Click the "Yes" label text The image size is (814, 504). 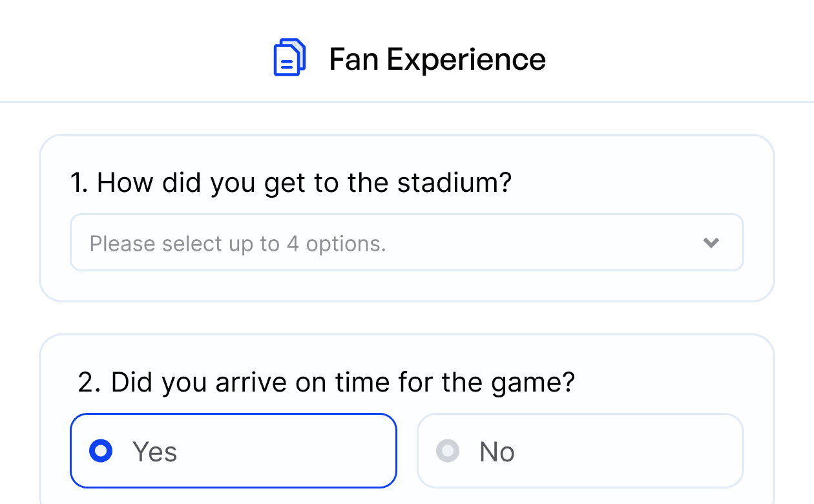click(155, 452)
